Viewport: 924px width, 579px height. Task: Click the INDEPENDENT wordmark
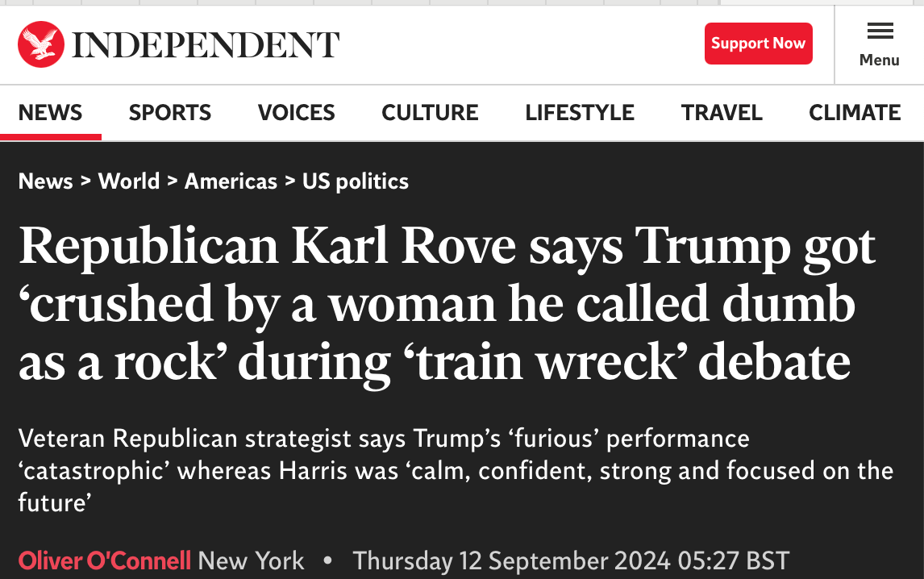[x=206, y=45]
